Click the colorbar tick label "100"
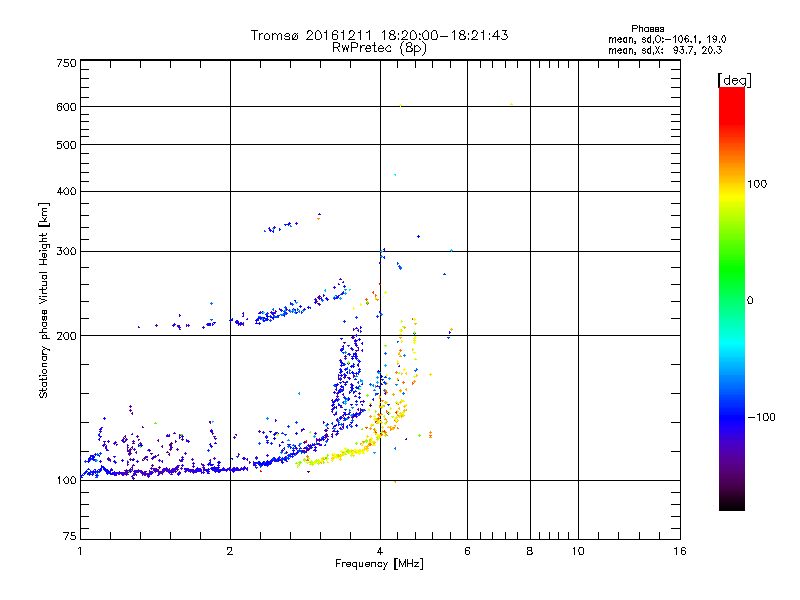This screenshot has height=600, width=800. coord(757,184)
